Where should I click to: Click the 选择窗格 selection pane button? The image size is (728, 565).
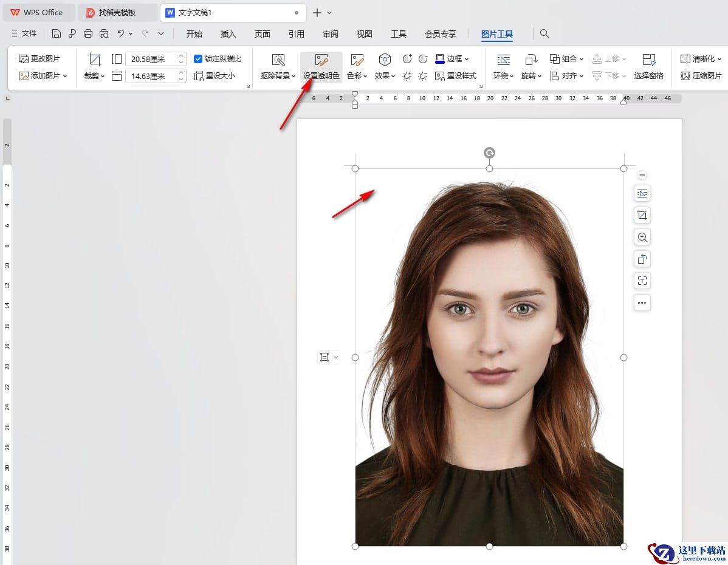[x=648, y=67]
